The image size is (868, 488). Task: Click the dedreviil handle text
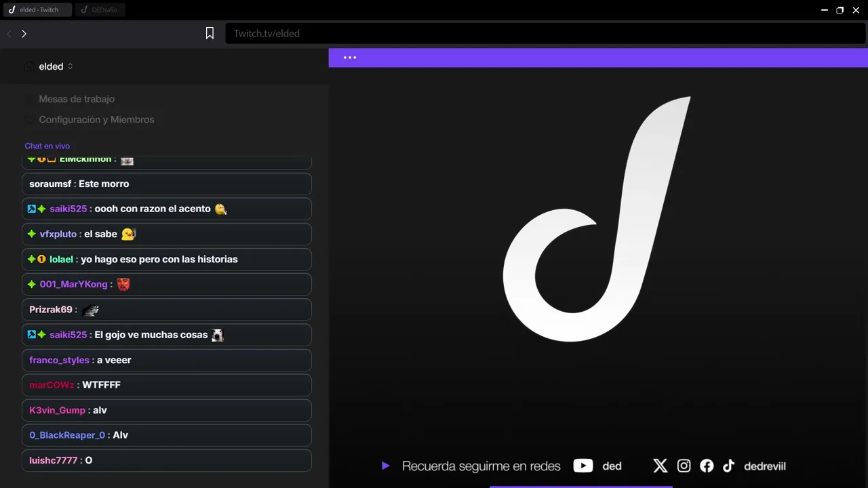(765, 466)
